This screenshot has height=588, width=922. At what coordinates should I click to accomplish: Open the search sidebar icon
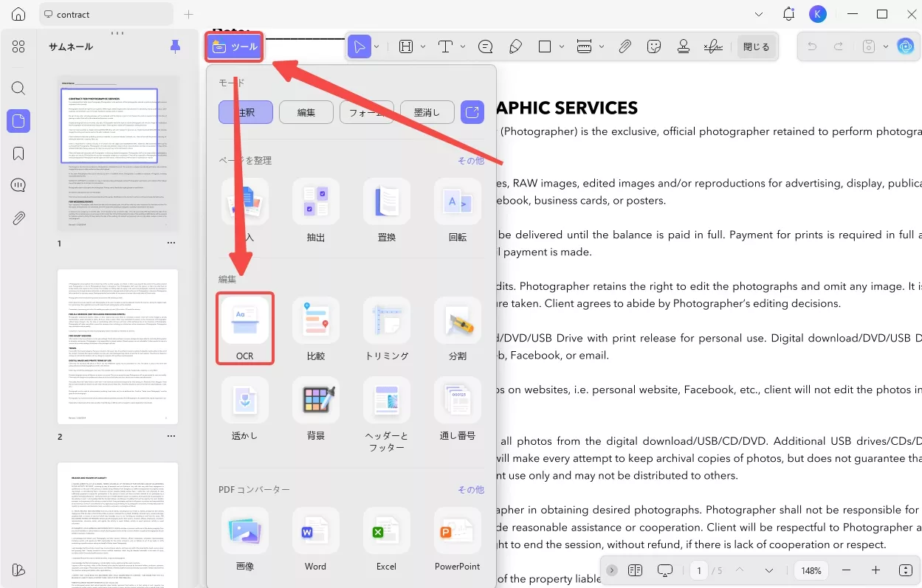click(x=18, y=89)
